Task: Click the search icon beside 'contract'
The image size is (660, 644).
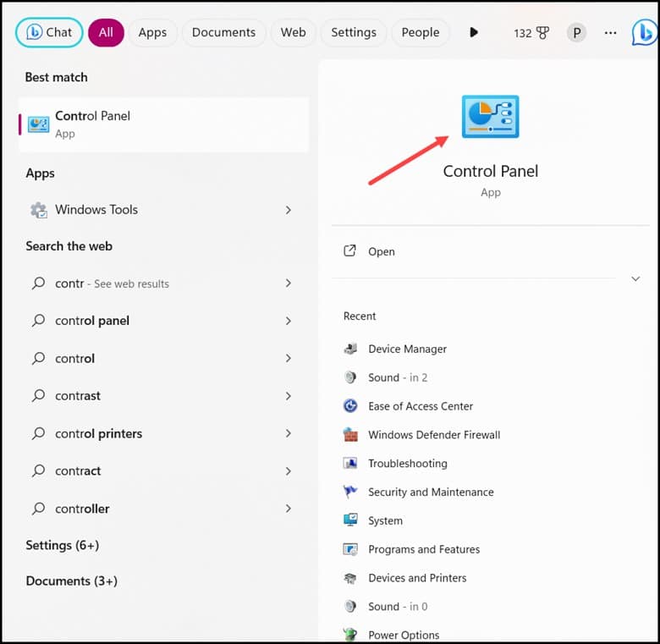Action: tap(38, 471)
